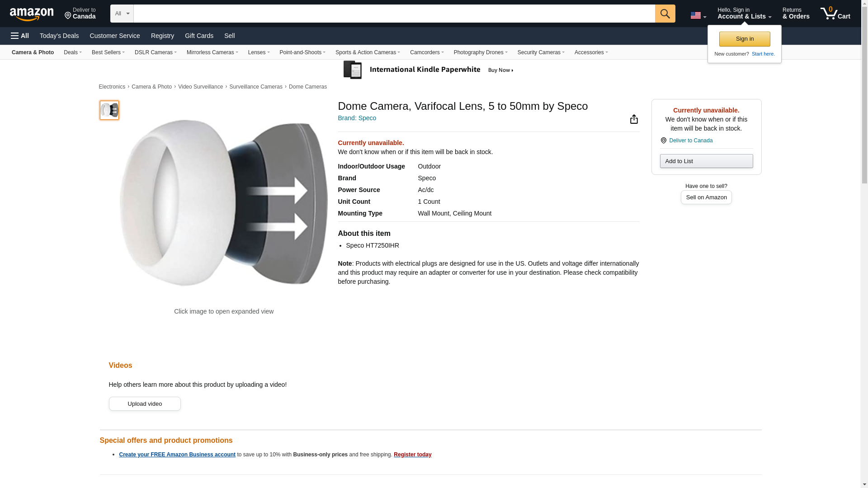Expand the Security Cameras submenu
Viewport: 868px width, 488px height.
click(x=541, y=52)
